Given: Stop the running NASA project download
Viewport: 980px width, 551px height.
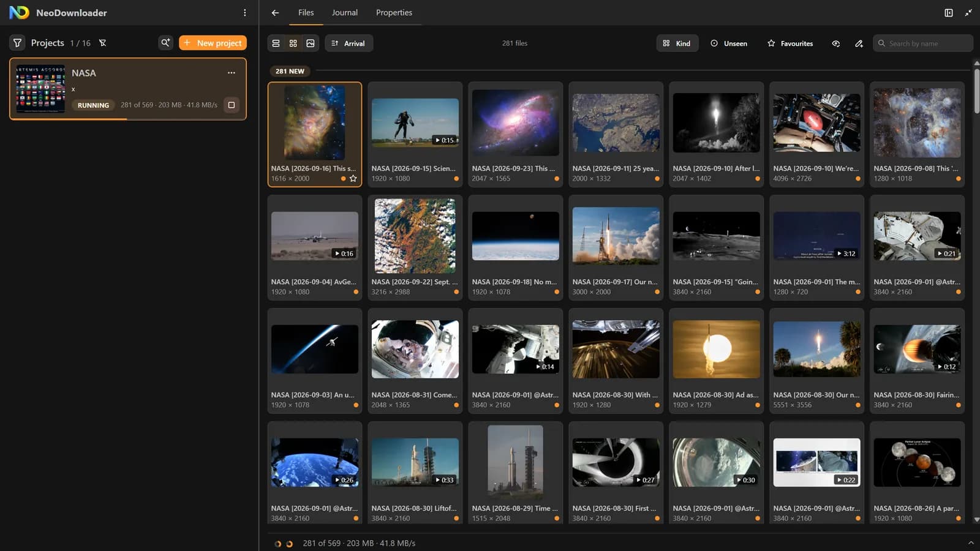Looking at the screenshot, I should coord(232,105).
